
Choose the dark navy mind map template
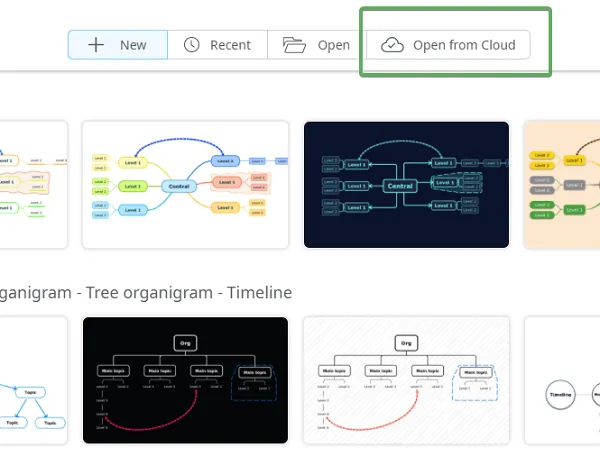pos(406,185)
